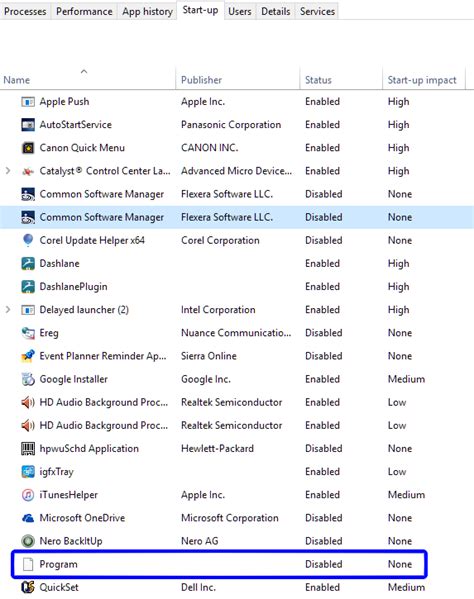The width and height of the screenshot is (474, 599).
Task: Select the Program entry name
Action: tap(58, 564)
